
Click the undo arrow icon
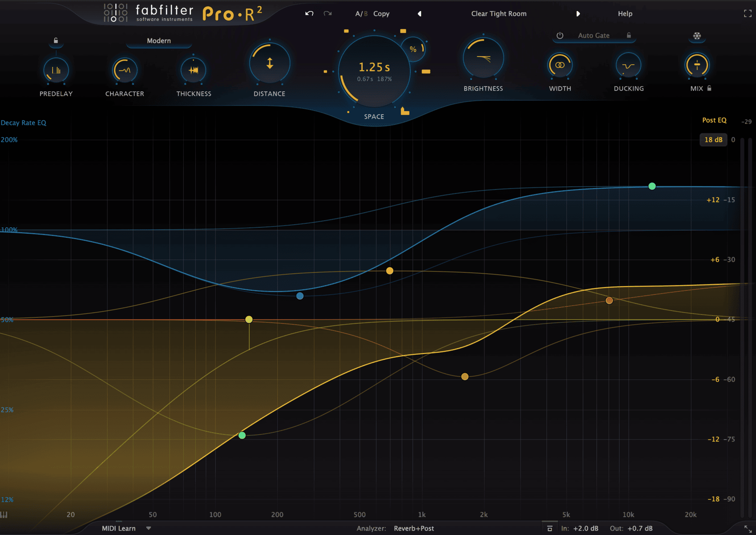coord(309,13)
